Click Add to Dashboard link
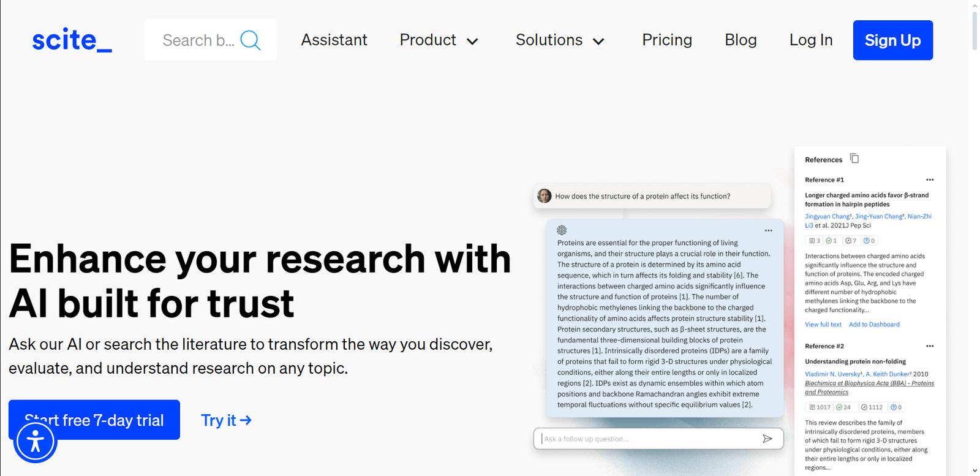The width and height of the screenshot is (980, 476). point(874,325)
